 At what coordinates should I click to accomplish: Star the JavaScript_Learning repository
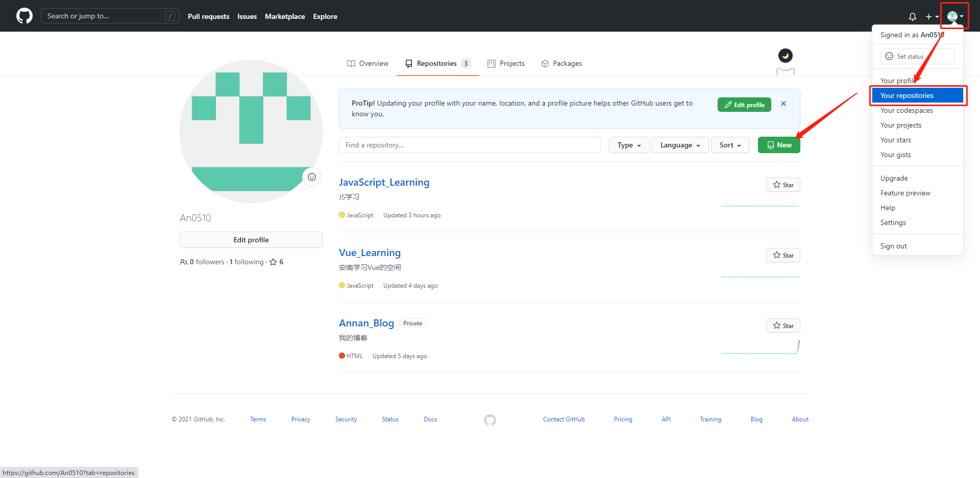pos(783,185)
